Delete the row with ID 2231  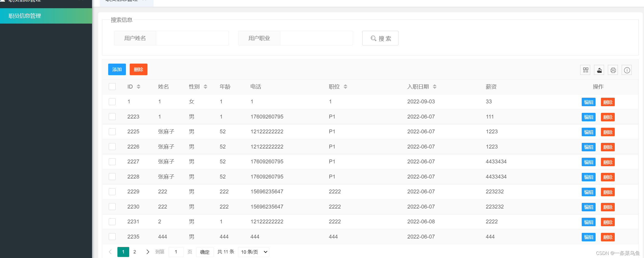pos(608,222)
